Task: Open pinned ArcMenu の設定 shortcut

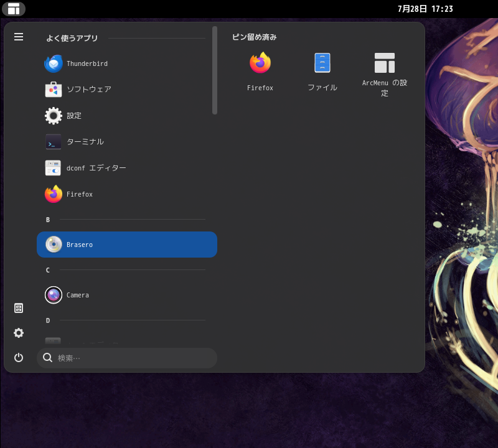Action: (x=385, y=73)
